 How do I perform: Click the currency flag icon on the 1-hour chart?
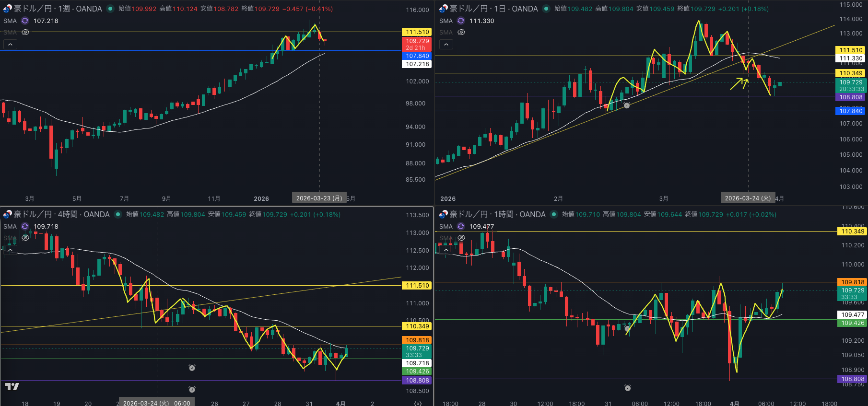pyautogui.click(x=443, y=214)
